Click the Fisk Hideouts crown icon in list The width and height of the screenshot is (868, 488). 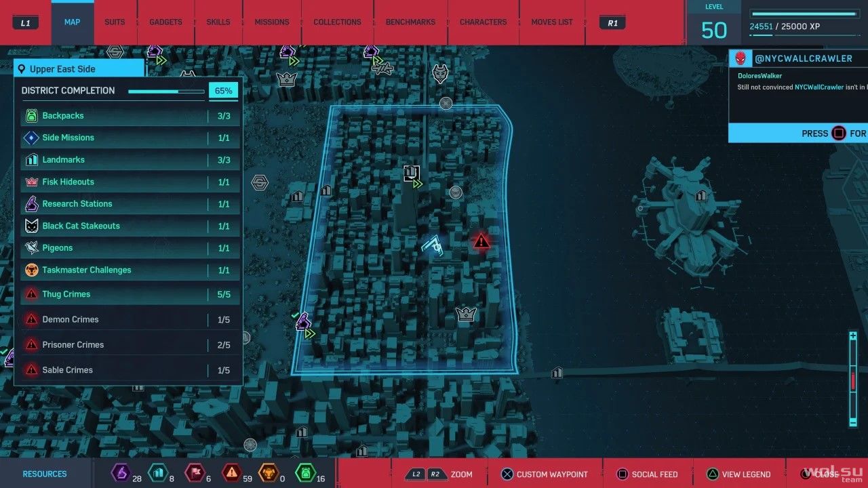[31, 182]
